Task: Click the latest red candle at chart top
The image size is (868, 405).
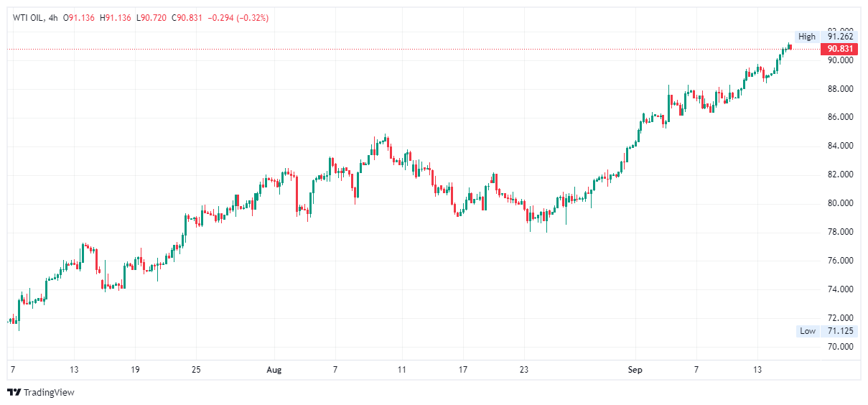Action: [790, 47]
